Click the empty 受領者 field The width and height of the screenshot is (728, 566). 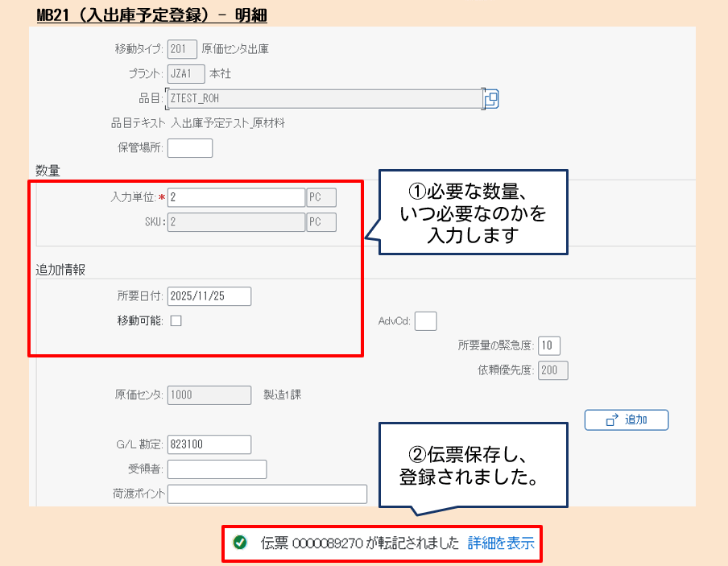pyautogui.click(x=217, y=469)
